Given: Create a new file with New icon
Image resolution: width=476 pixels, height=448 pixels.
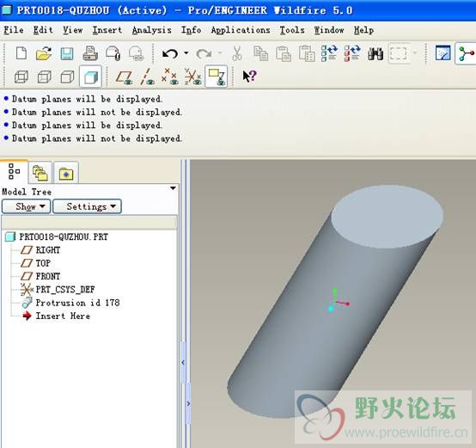Looking at the screenshot, I should [x=21, y=54].
